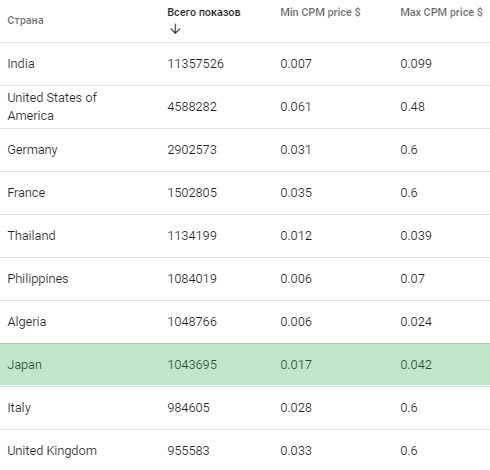The image size is (490, 470).
Task: Select the Algeria row
Action: 245,322
